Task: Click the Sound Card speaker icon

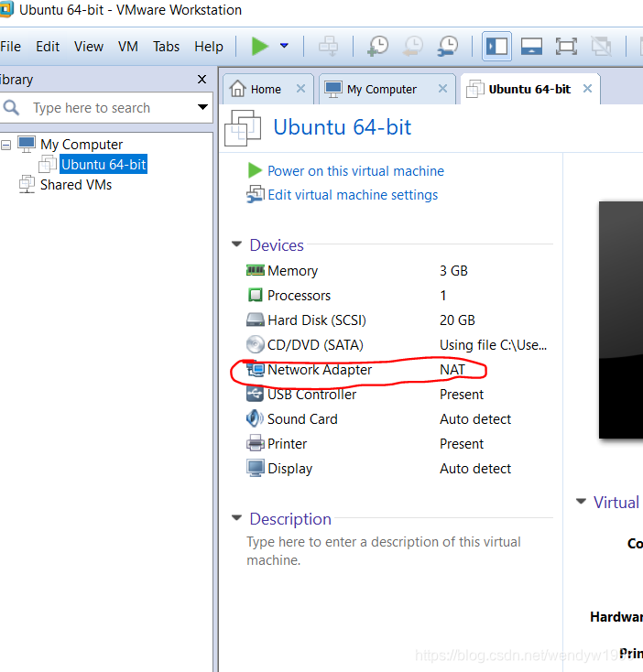Action: coord(255,418)
